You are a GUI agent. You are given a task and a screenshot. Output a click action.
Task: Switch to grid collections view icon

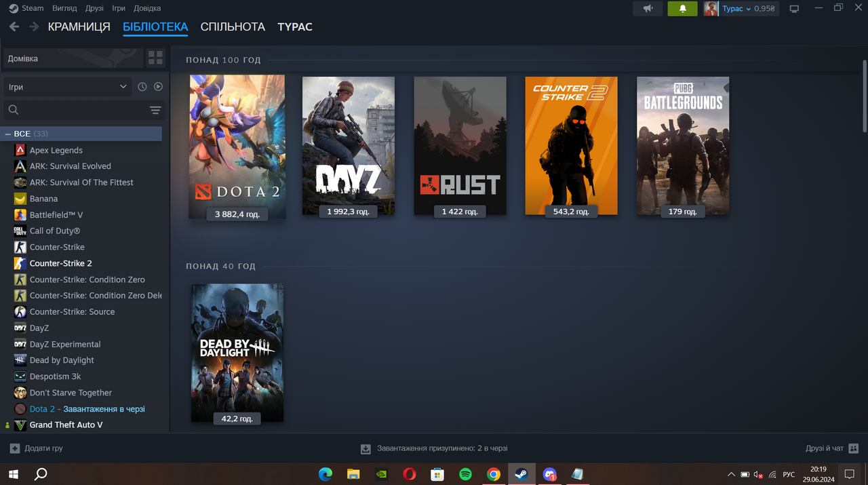tap(155, 58)
